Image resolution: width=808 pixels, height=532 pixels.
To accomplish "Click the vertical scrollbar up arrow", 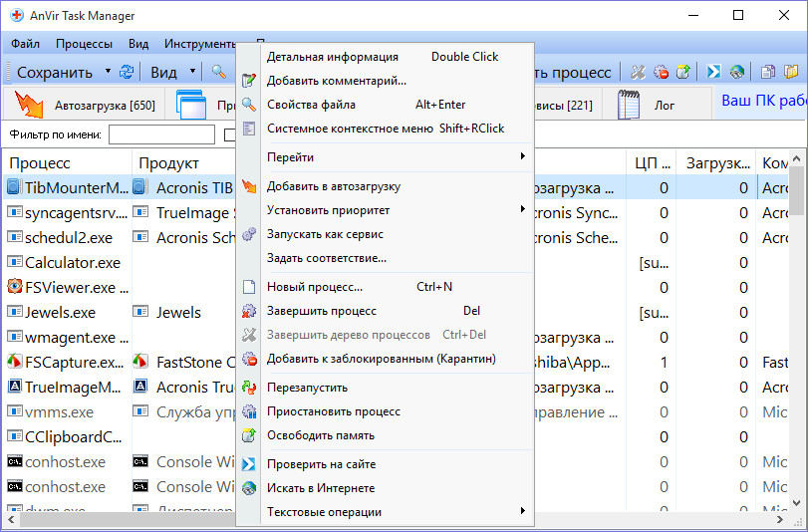I will click(796, 158).
